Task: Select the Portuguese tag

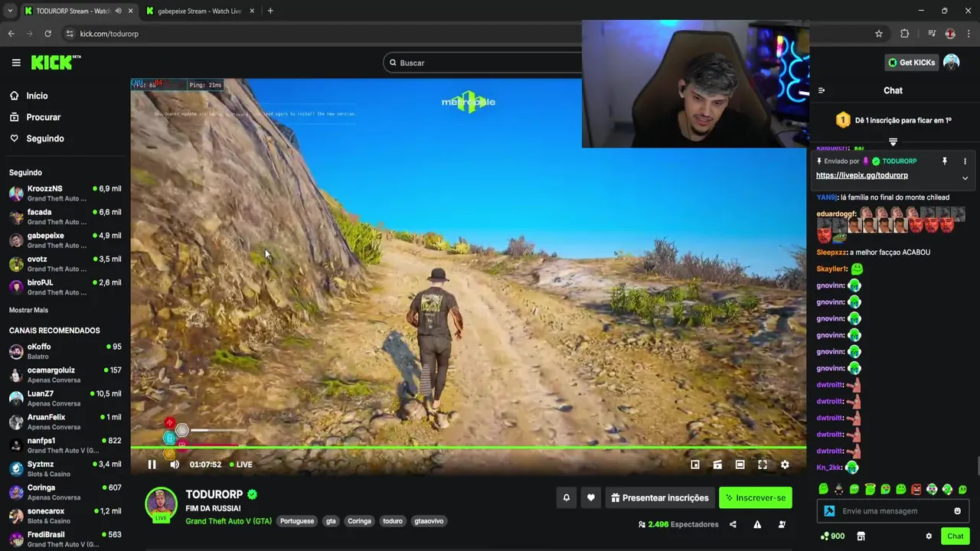Action: pyautogui.click(x=297, y=521)
